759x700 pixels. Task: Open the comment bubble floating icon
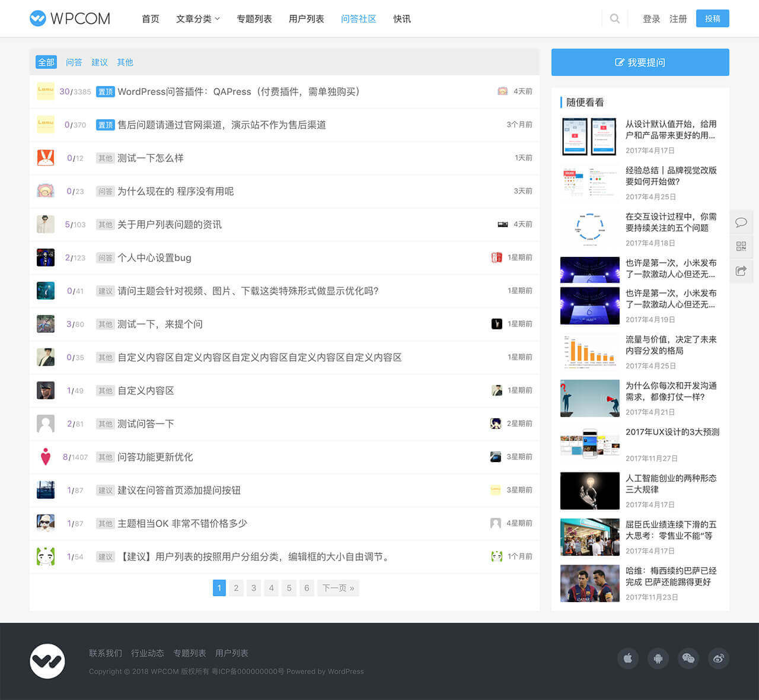click(x=741, y=222)
